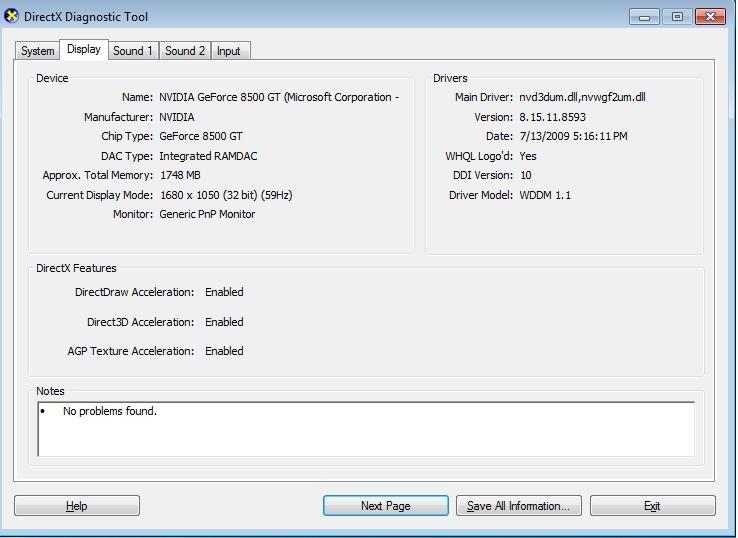Click the Exit button

pyautogui.click(x=652, y=506)
